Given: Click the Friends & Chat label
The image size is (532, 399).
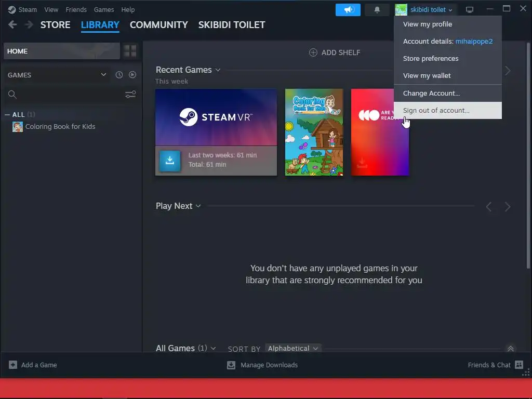Looking at the screenshot, I should pos(489,365).
